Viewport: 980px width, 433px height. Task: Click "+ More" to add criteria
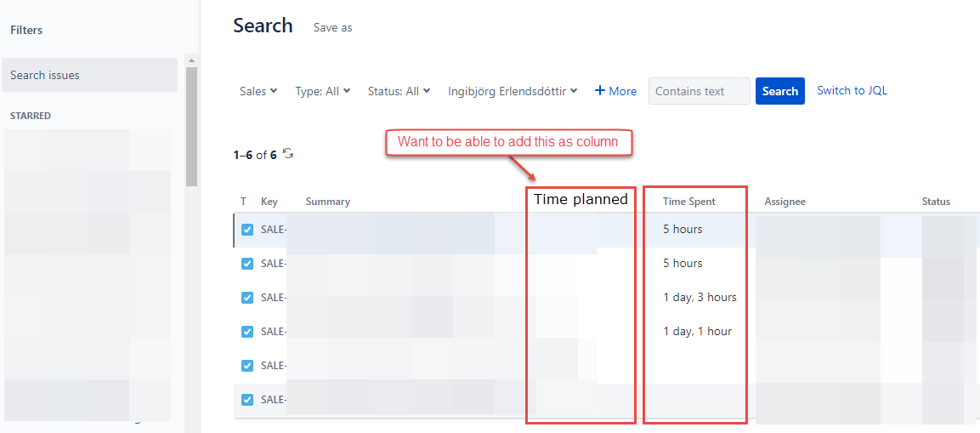click(615, 91)
